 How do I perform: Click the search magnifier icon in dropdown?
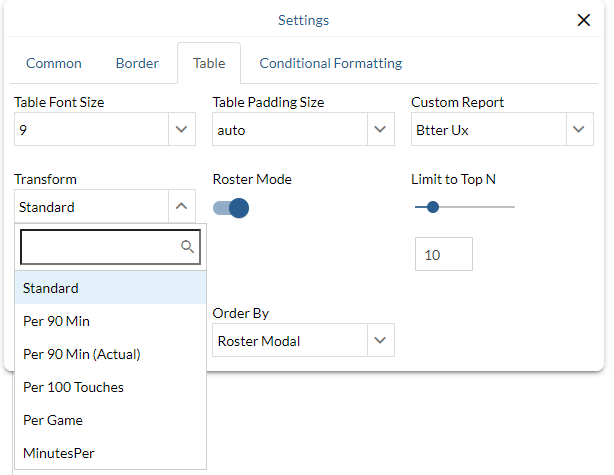[x=186, y=246]
